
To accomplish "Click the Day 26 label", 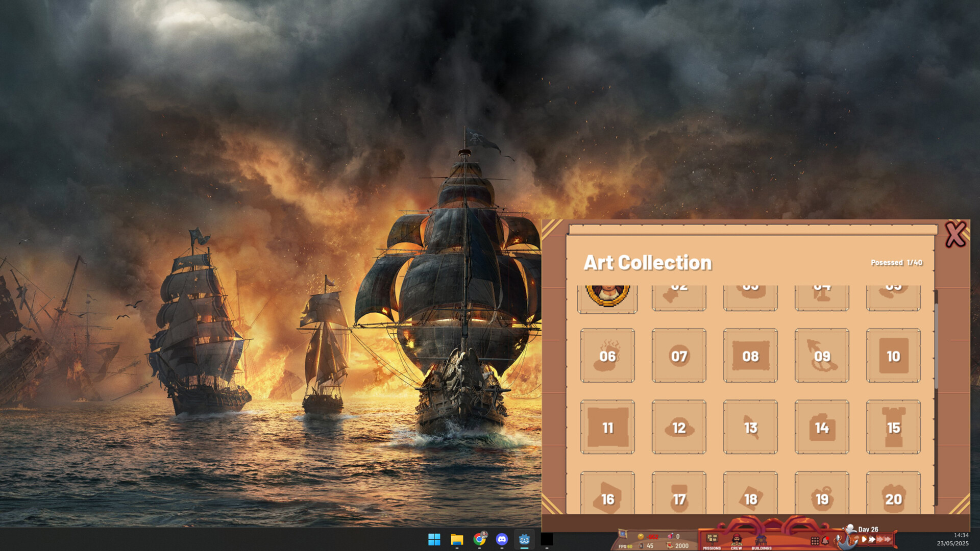I will [x=868, y=529].
